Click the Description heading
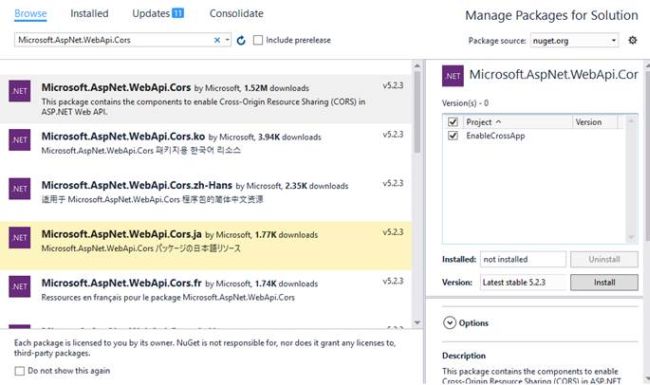The width and height of the screenshot is (650, 385). (x=463, y=356)
